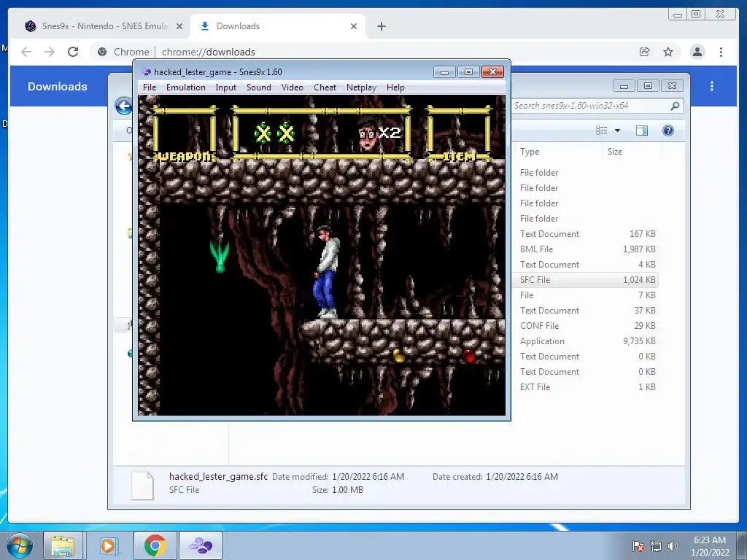The image size is (747, 560).
Task: Select the CONF File row
Action: click(587, 326)
